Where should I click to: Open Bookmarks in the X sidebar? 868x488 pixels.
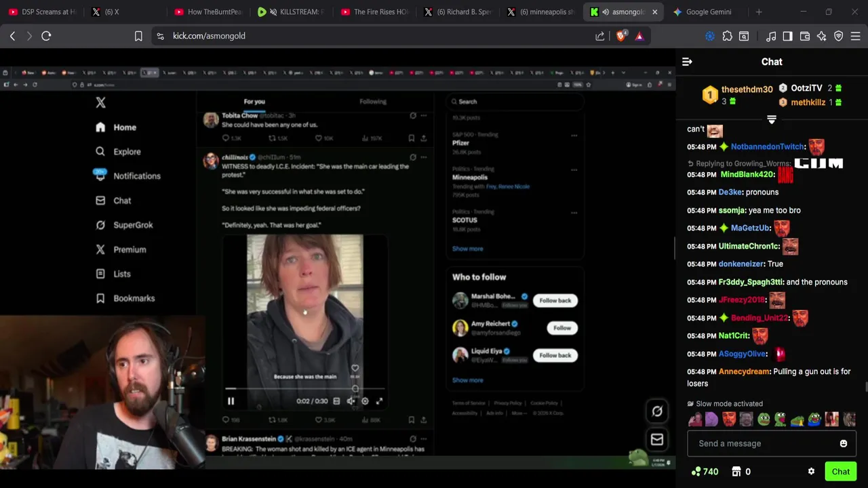pyautogui.click(x=125, y=298)
